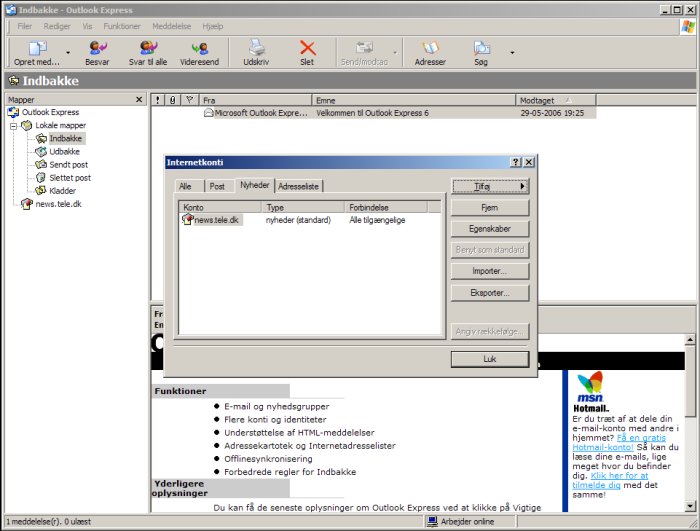Select Sendt post folder in tree
The image size is (700, 531).
(x=68, y=164)
